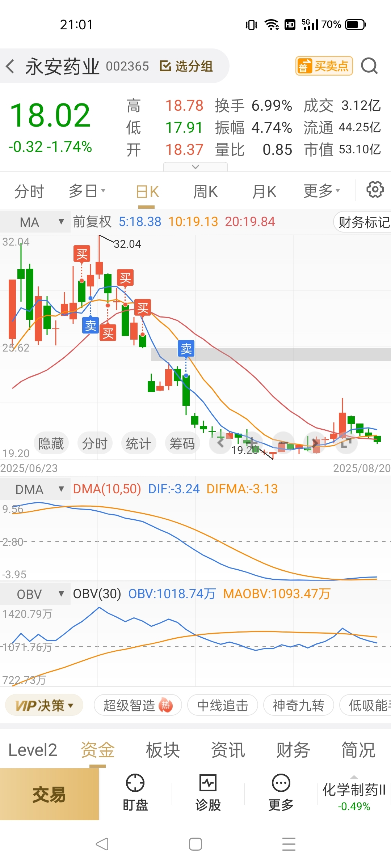Expand 化学制药II sector arrow
Image resolution: width=391 pixels, height=868 pixels.
(354, 777)
